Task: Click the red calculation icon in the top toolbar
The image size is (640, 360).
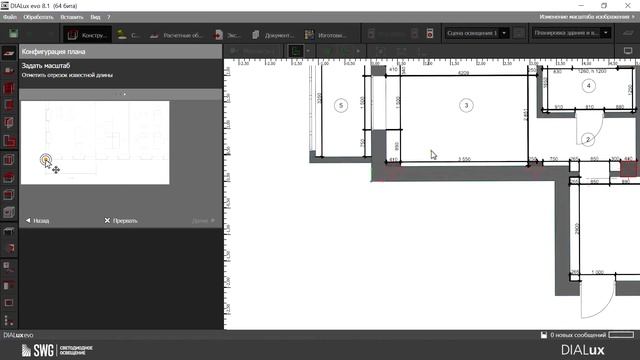Action: pyautogui.click(x=430, y=33)
